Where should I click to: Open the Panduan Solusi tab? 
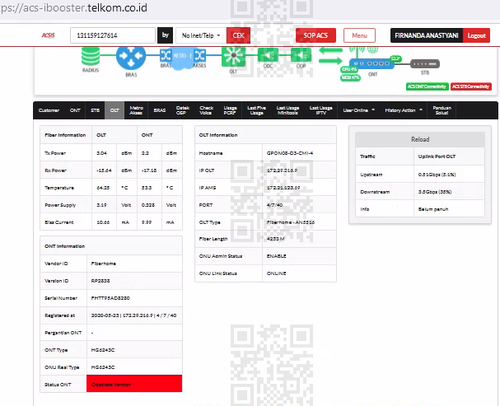pos(442,110)
